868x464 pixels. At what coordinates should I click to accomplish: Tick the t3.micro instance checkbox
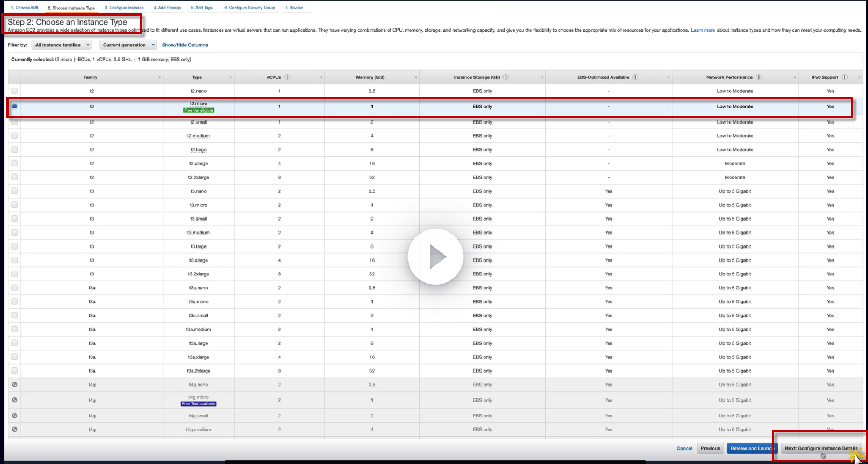[x=14, y=205]
